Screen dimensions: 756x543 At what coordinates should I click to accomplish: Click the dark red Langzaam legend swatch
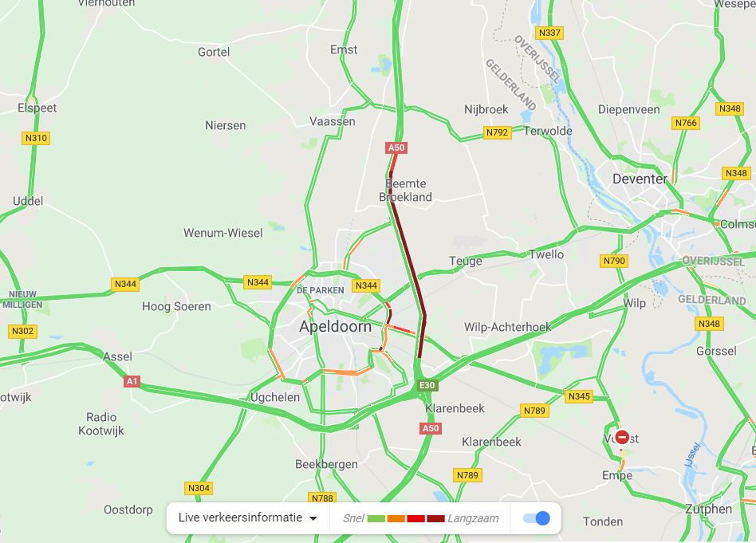click(435, 519)
